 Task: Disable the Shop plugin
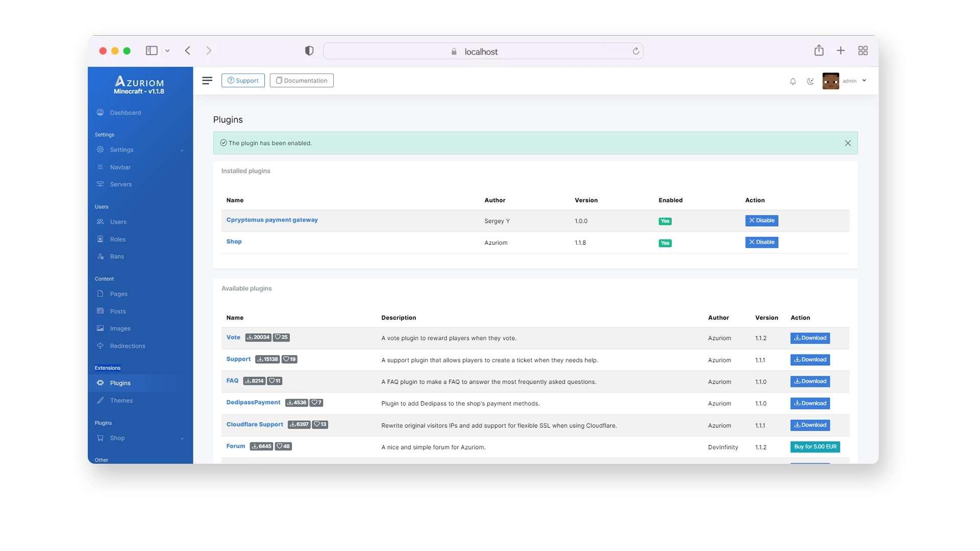click(762, 242)
